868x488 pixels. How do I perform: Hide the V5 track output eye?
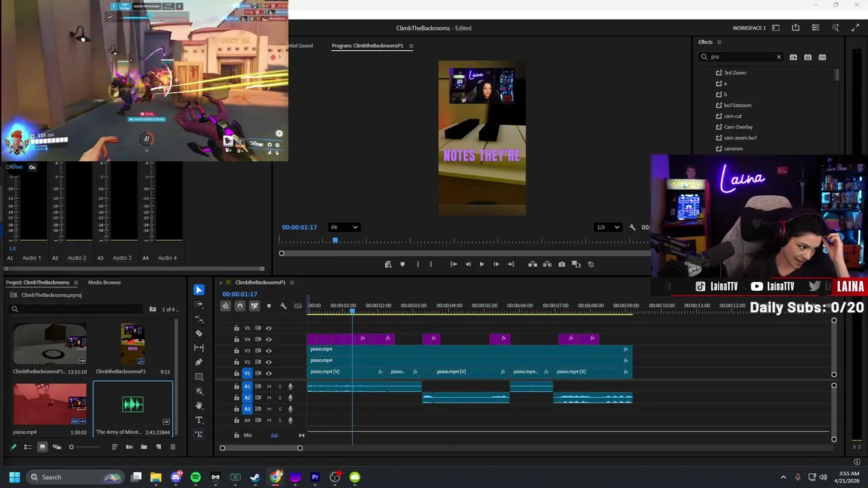(269, 328)
